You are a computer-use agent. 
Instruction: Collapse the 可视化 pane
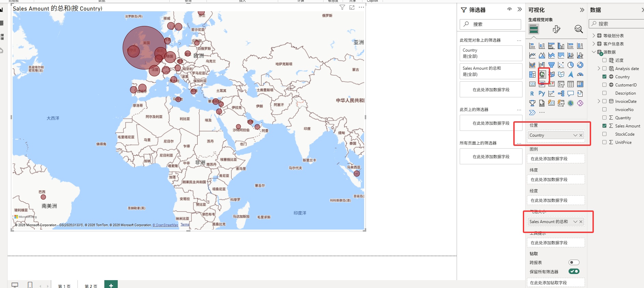click(x=582, y=10)
